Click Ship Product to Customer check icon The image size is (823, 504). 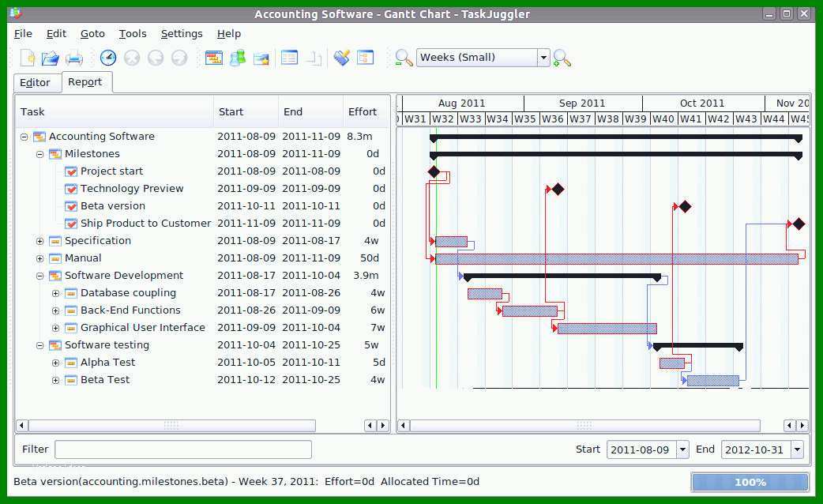[71, 223]
